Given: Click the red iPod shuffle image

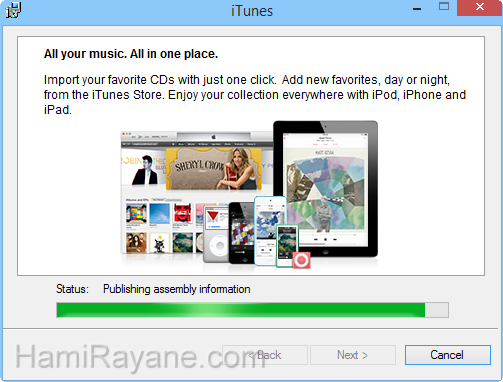Looking at the screenshot, I should coord(302,260).
